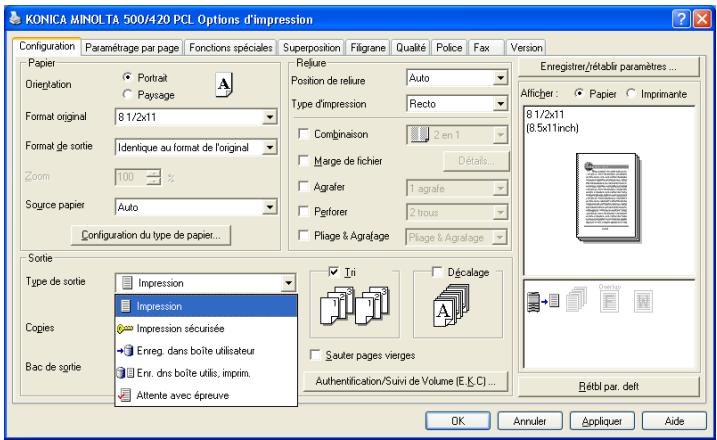
Task: Enable the Pliage & Agrafage checkbox
Action: (303, 235)
